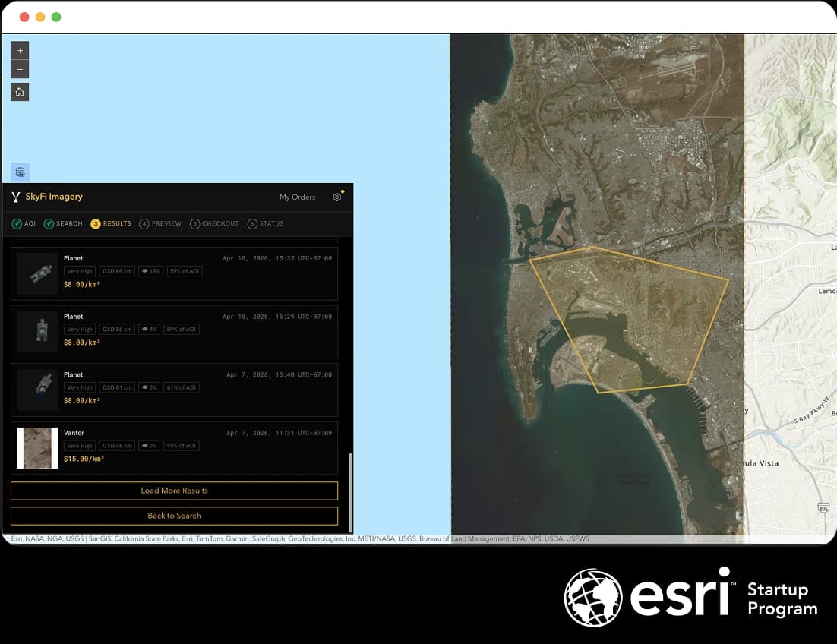Click the 4% cloud cover badge
This screenshot has width=837, height=644.
coord(149,329)
